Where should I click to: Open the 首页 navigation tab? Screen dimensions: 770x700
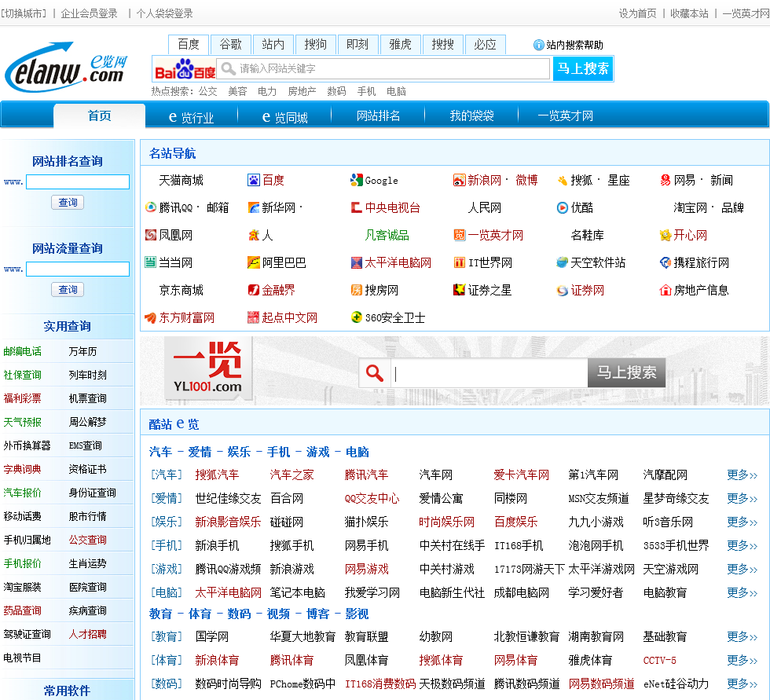99,115
